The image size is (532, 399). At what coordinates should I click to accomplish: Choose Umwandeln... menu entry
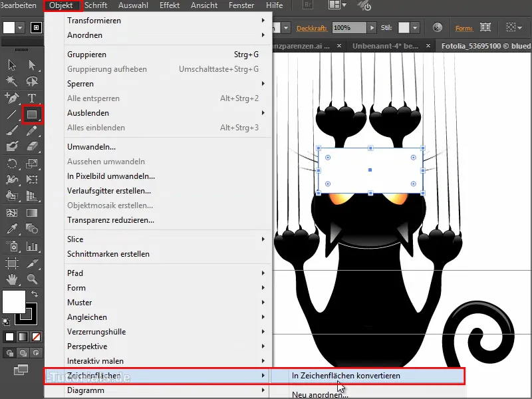(168, 146)
